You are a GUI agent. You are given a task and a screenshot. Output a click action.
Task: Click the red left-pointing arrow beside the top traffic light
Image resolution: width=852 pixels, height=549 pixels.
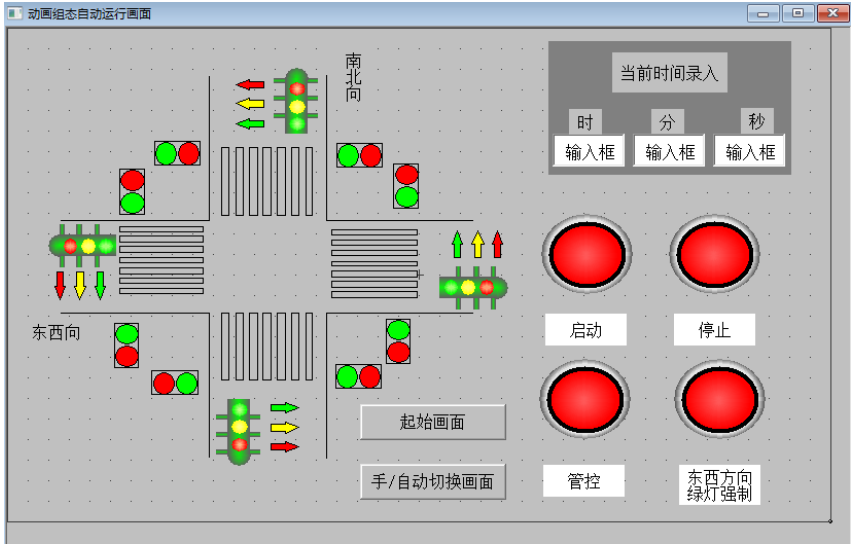coord(250,85)
